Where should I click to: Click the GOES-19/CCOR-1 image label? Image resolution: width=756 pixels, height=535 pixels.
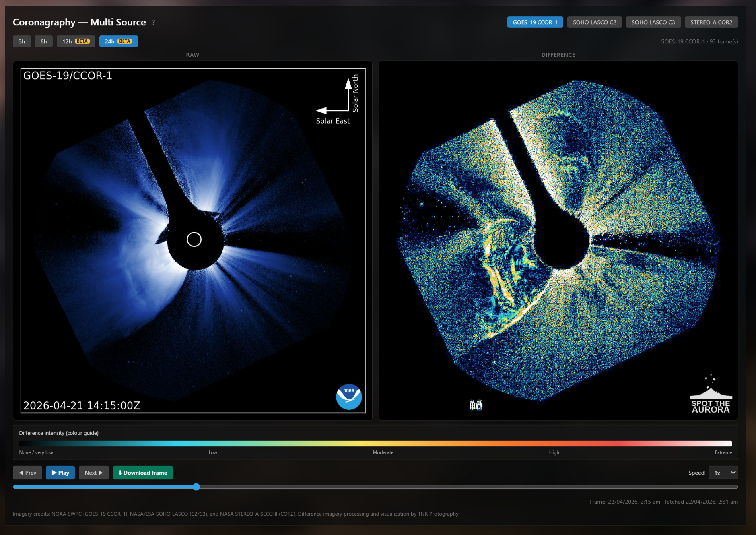tap(68, 76)
